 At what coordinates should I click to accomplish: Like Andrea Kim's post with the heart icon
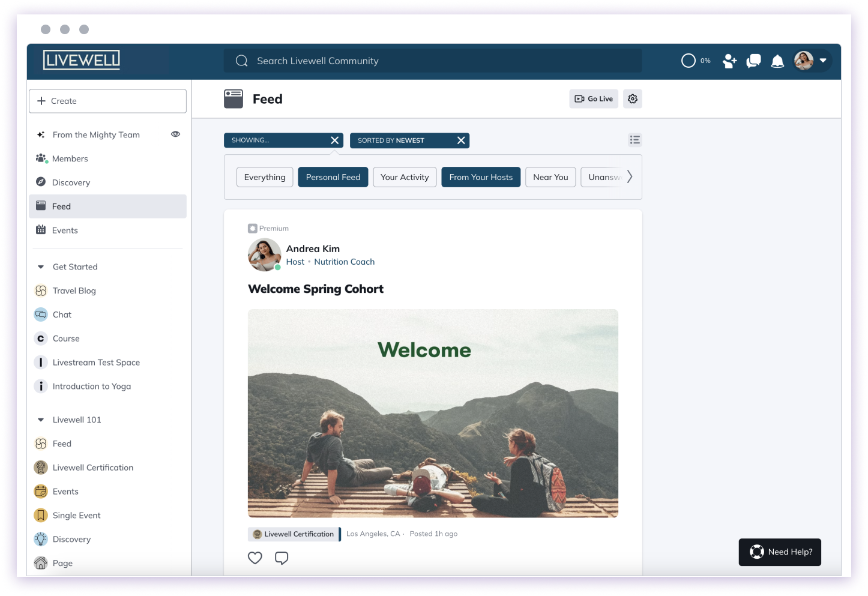(x=255, y=558)
